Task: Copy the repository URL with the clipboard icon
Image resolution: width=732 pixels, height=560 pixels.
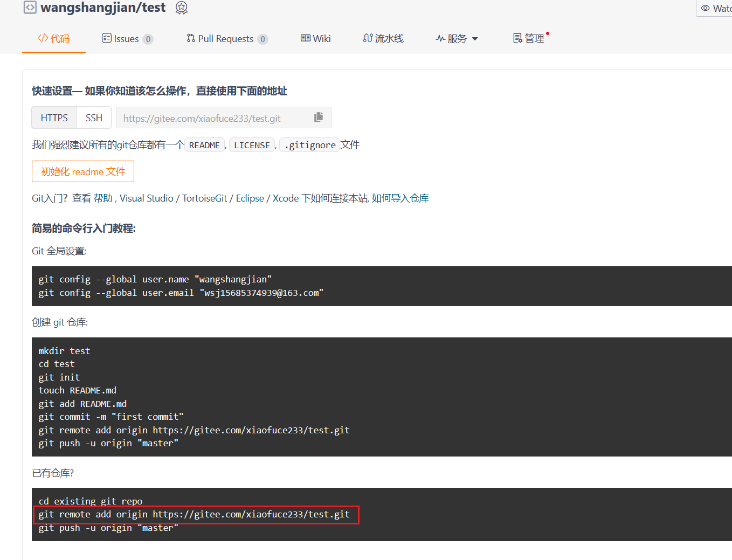Action: (319, 117)
